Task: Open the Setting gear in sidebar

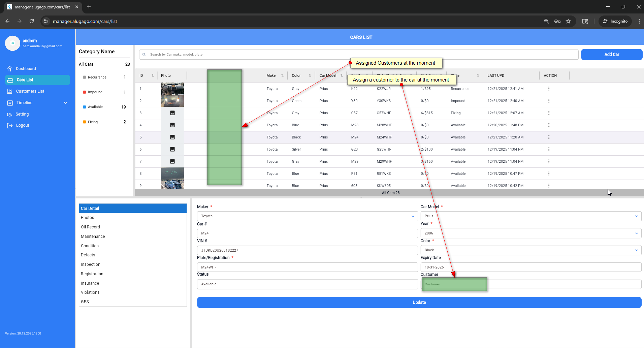Action: click(9, 115)
